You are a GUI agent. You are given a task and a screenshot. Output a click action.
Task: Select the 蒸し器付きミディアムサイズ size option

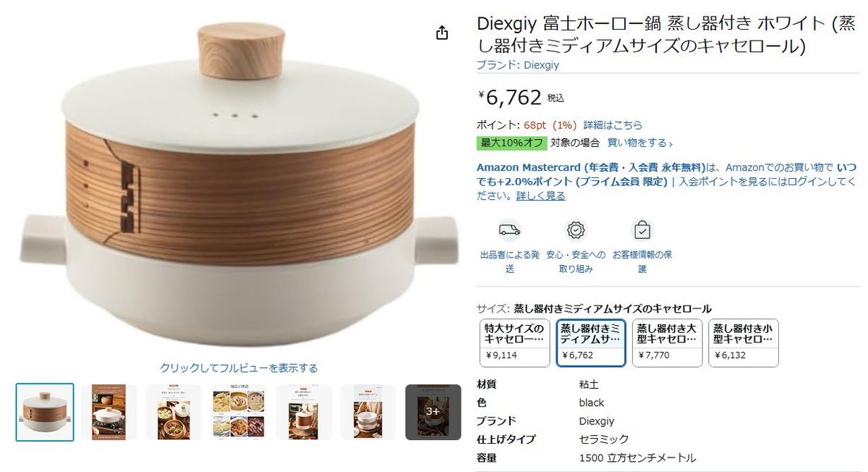(x=591, y=343)
